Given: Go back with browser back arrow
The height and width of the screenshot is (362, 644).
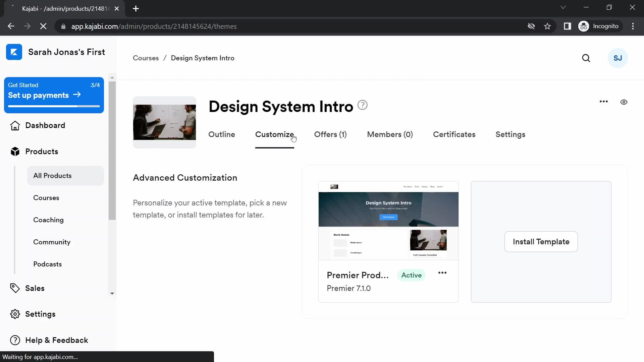Looking at the screenshot, I should click(11, 26).
